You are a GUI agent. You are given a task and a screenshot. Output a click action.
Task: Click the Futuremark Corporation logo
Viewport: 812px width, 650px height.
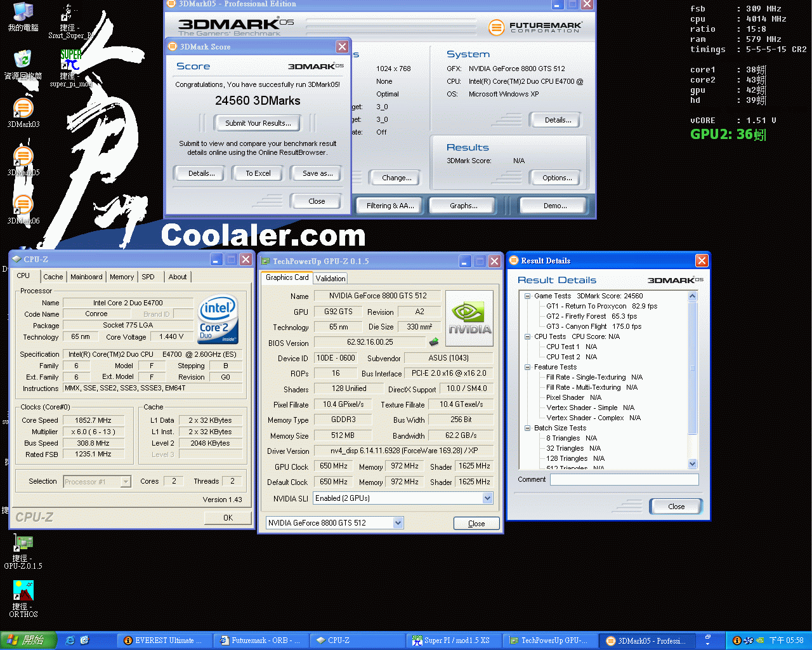536,27
